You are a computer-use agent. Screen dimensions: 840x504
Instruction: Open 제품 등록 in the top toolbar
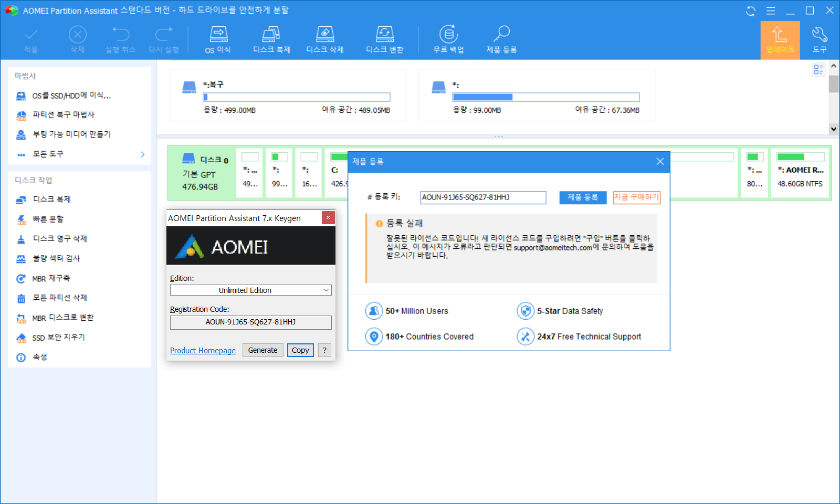(x=501, y=40)
